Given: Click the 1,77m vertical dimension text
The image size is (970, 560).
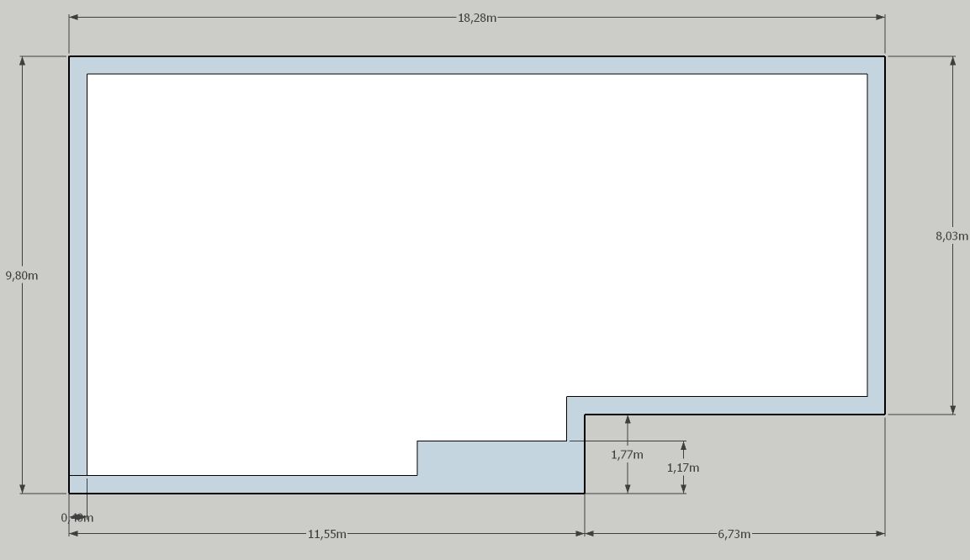Looking at the screenshot, I should [628, 455].
